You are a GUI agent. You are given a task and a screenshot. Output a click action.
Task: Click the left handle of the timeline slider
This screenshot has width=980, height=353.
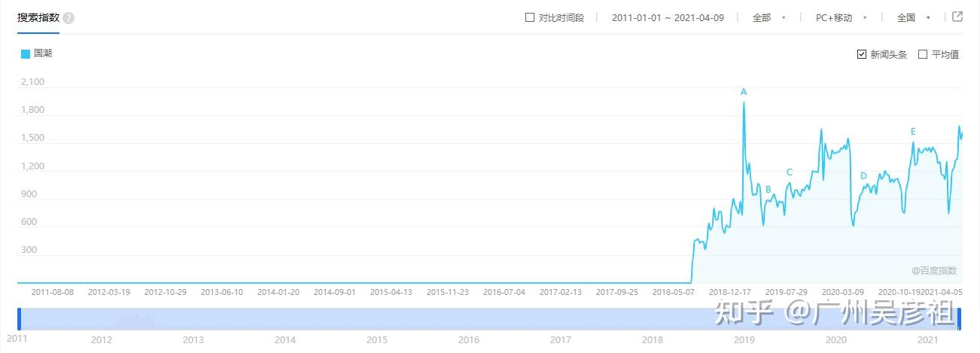(x=20, y=318)
